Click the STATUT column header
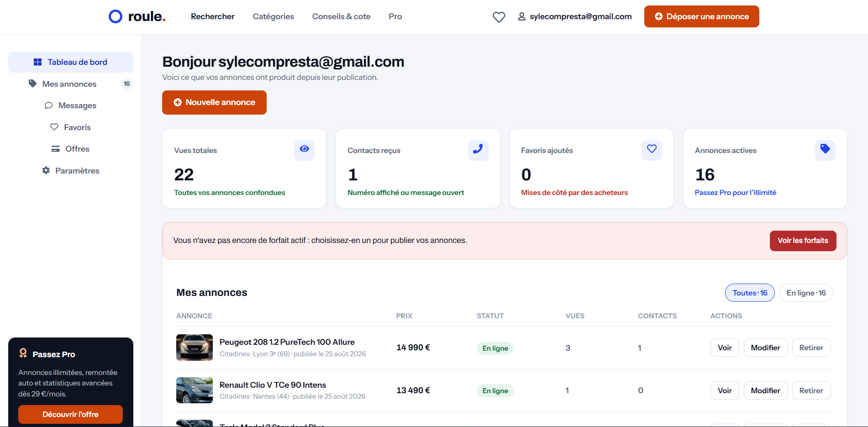Image resolution: width=868 pixels, height=427 pixels. (x=490, y=316)
